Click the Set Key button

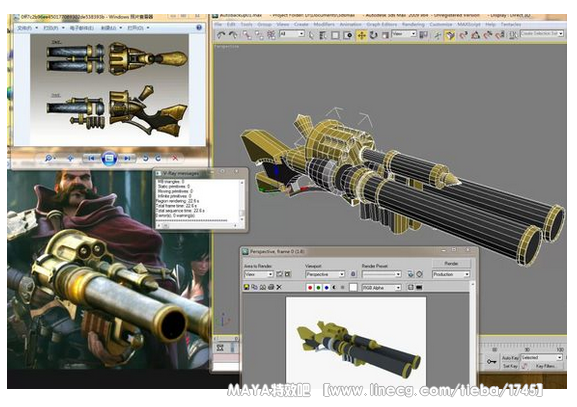point(510,366)
